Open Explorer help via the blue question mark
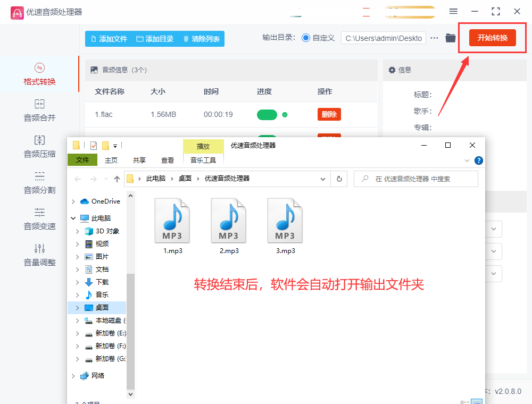 point(478,161)
